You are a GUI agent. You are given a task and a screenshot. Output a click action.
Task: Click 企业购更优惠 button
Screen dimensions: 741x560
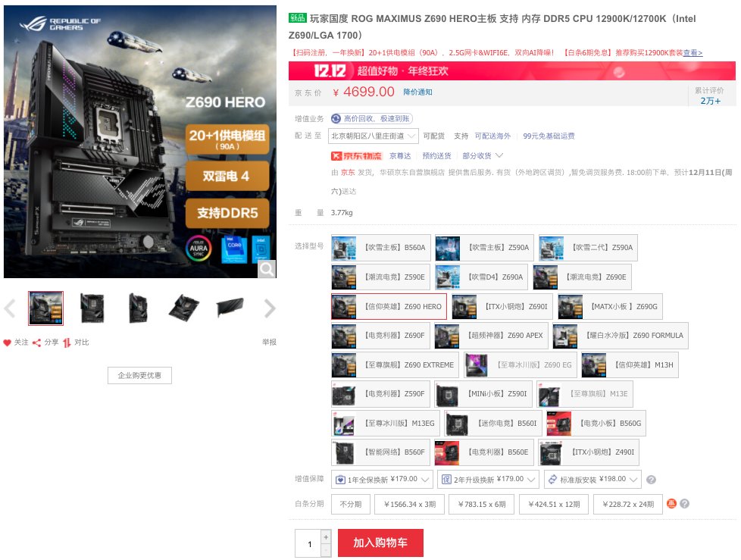tap(139, 375)
